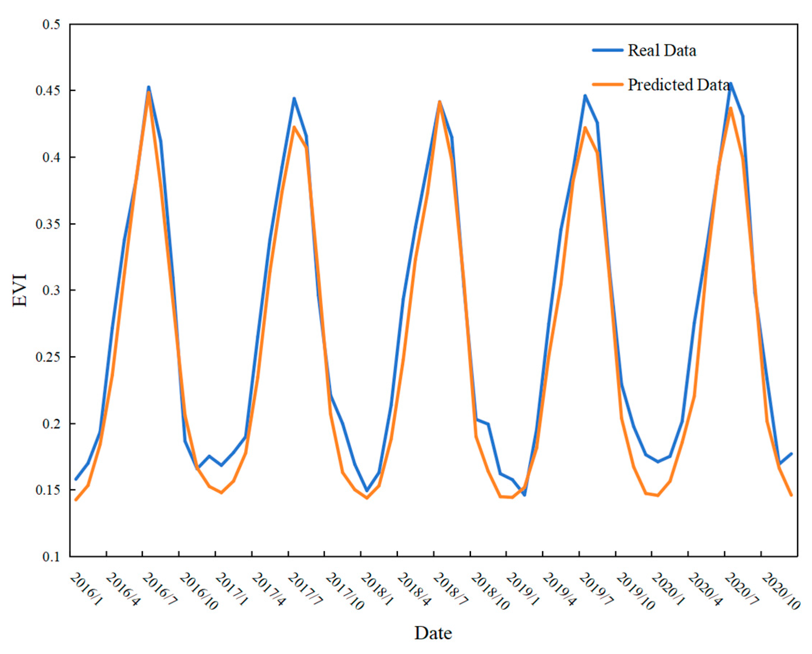Click the 2016/7 x-axis label

159,590
